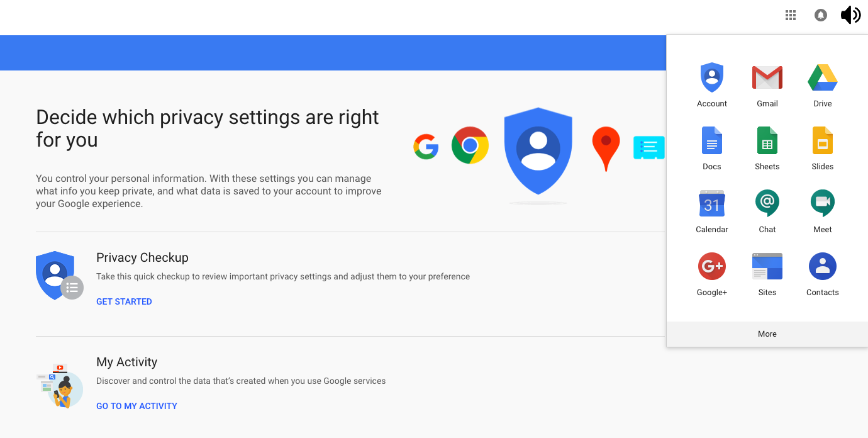Image resolution: width=868 pixels, height=438 pixels.
Task: Click the My Activity illustration
Action: pyautogui.click(x=60, y=386)
